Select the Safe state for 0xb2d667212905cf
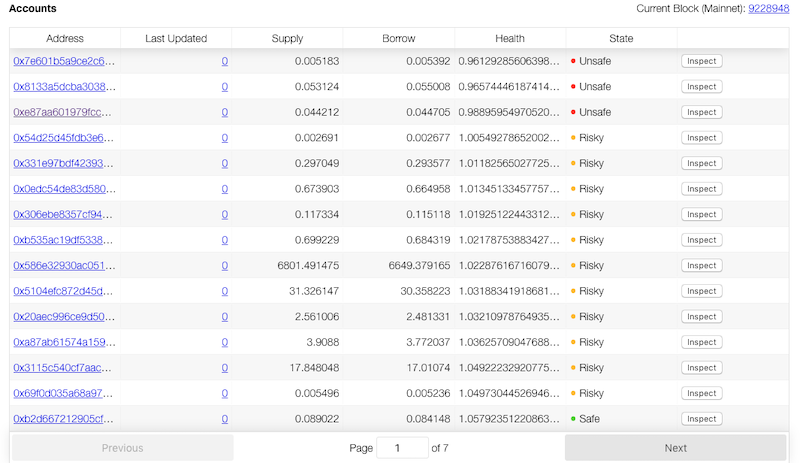Viewport: 800px width, 463px height. click(x=585, y=419)
